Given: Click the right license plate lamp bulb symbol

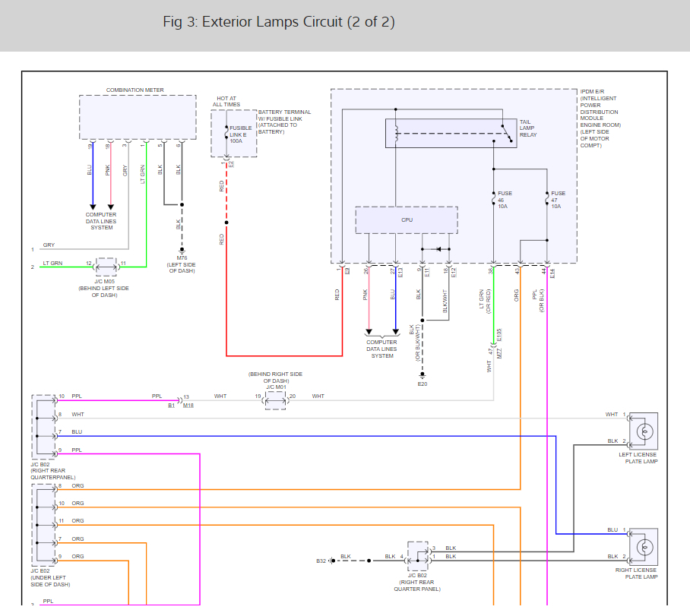Looking at the screenshot, I should pyautogui.click(x=644, y=548).
